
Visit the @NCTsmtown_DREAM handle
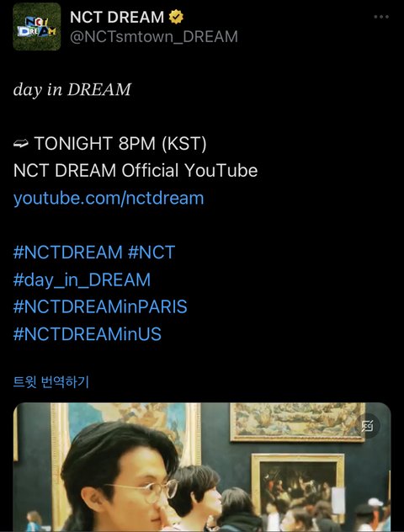point(154,37)
